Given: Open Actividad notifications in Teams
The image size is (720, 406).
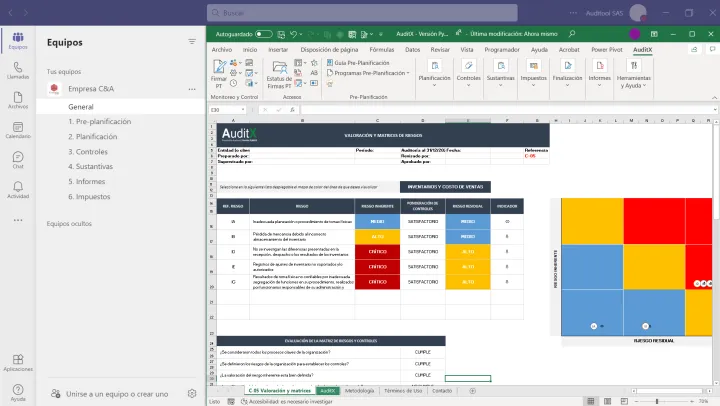Looking at the screenshot, I should 18,190.
